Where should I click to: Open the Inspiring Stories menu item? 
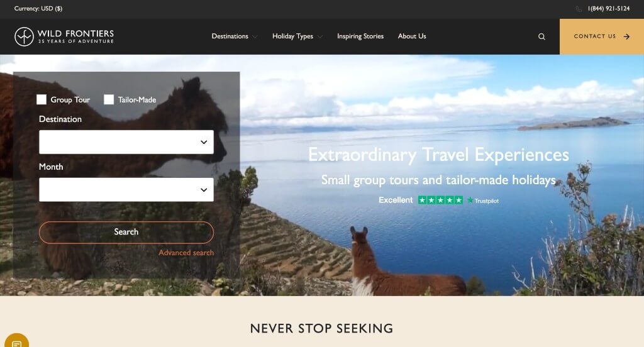(x=360, y=36)
